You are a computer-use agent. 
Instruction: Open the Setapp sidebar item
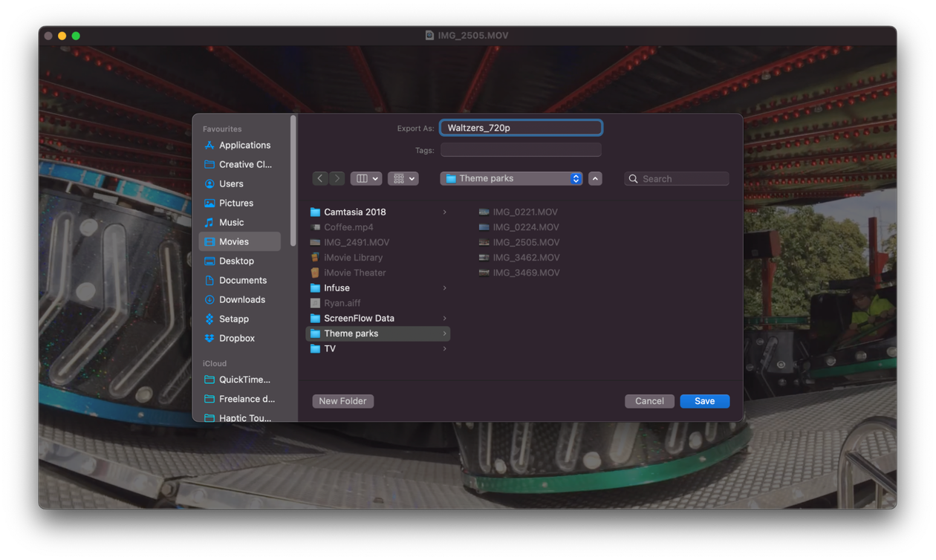[233, 319]
